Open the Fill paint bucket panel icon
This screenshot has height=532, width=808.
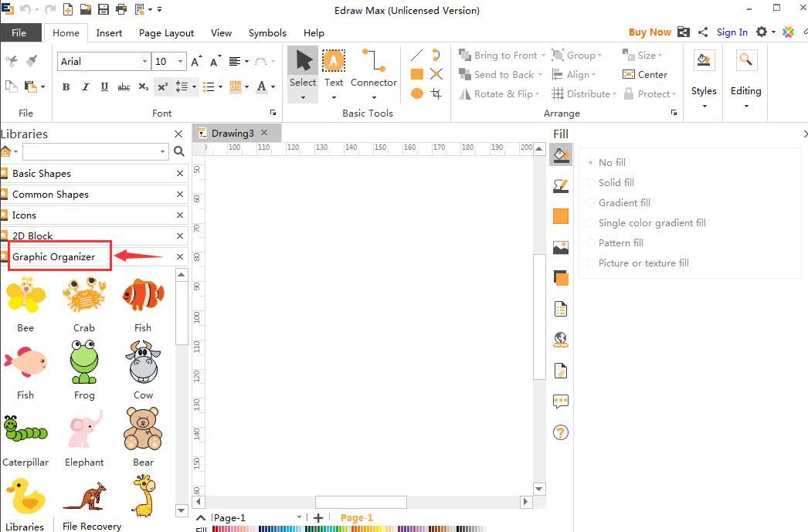pyautogui.click(x=561, y=154)
